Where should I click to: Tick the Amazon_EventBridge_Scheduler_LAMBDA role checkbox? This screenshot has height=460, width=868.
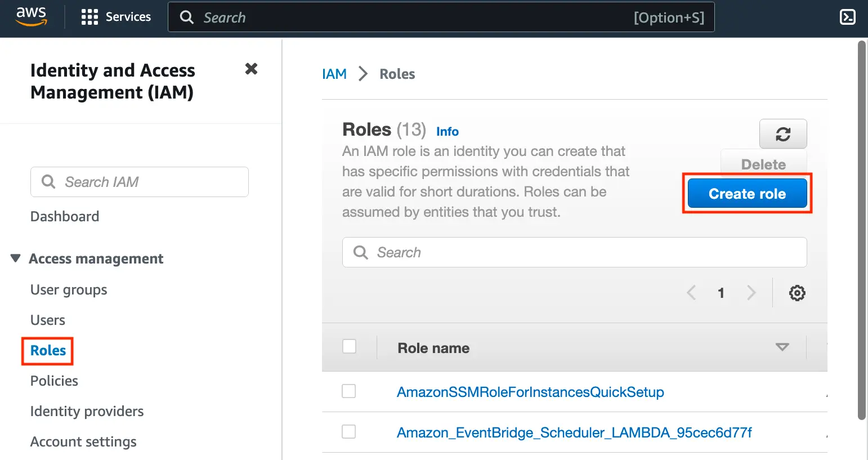349,432
